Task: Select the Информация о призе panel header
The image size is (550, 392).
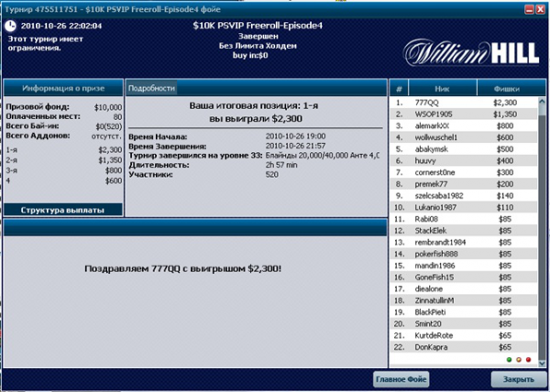Action: tap(63, 88)
